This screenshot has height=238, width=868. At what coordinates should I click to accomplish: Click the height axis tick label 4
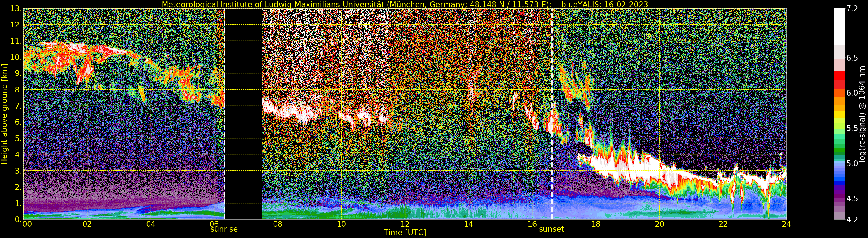19,155
